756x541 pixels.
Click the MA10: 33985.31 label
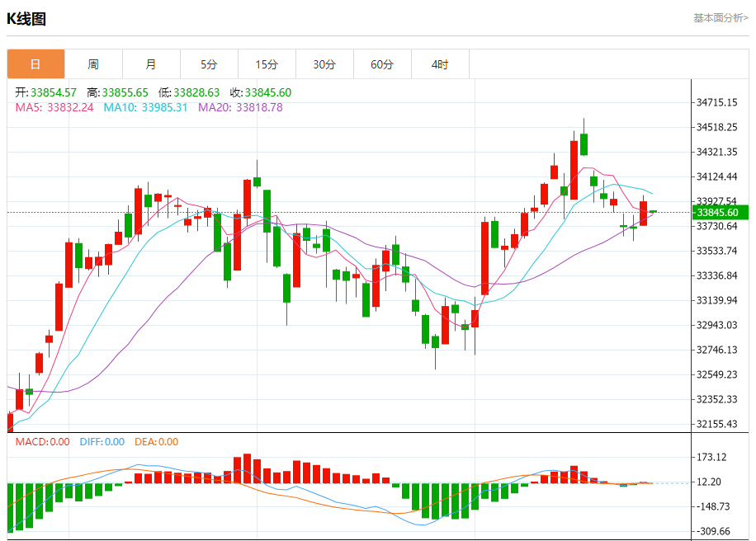pos(145,107)
